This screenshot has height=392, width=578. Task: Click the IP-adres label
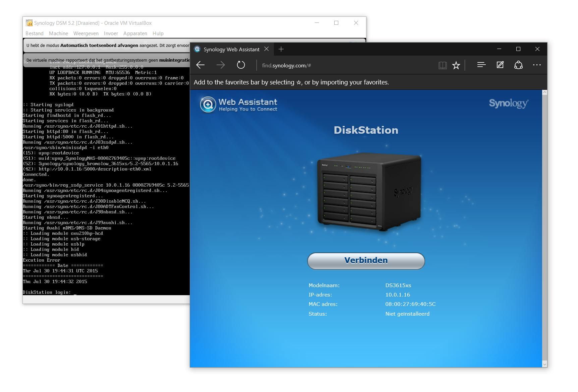pyautogui.click(x=320, y=295)
